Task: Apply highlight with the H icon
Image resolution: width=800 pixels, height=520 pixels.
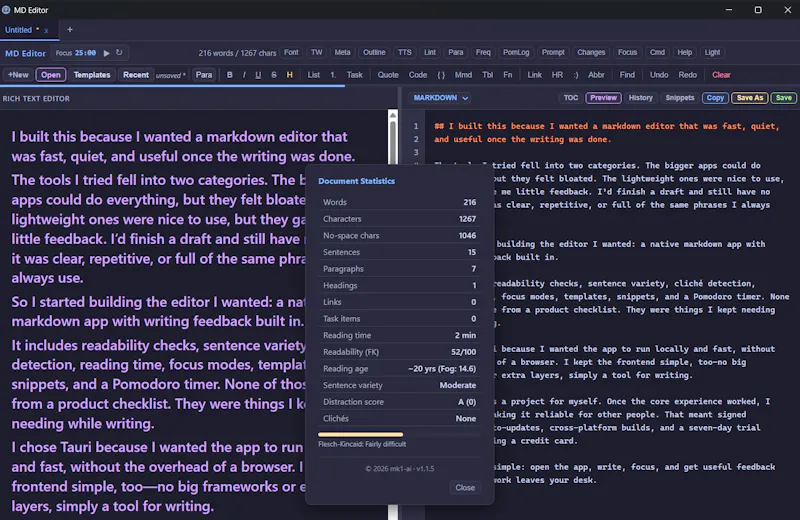Action: coord(289,75)
